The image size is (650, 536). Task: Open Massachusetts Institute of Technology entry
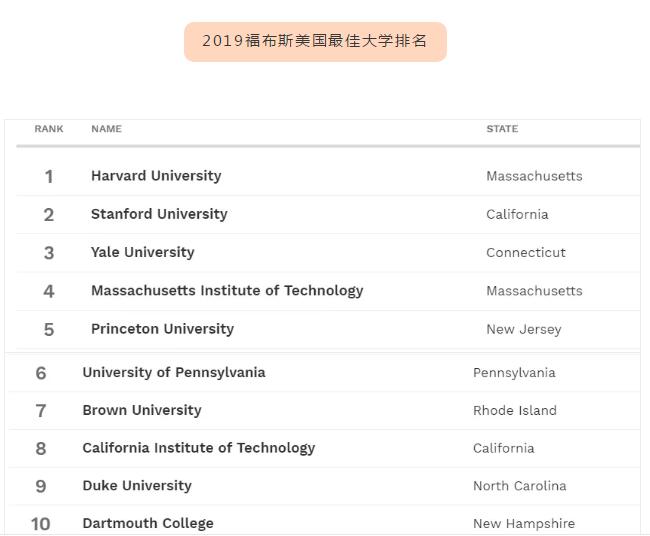227,291
